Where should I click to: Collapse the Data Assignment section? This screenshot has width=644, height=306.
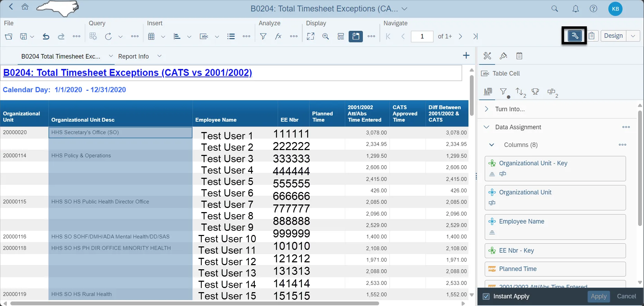[x=486, y=127]
